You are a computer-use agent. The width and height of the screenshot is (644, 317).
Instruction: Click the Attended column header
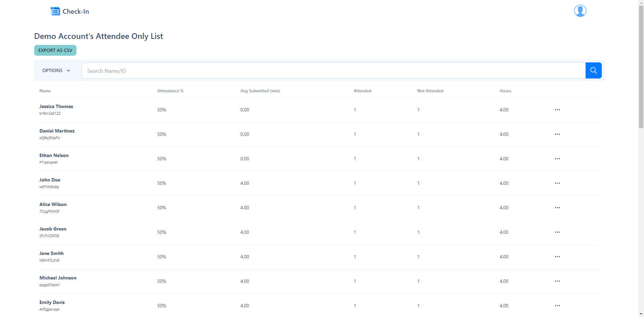[x=362, y=91]
